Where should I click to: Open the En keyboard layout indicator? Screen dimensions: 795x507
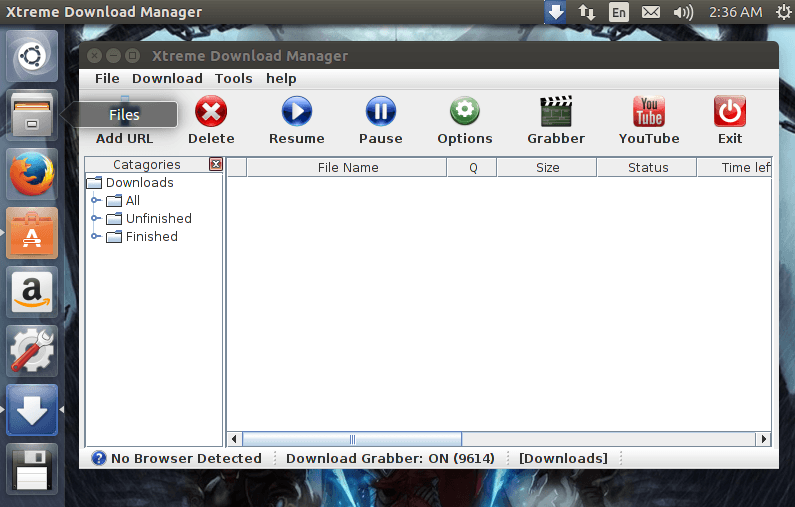click(619, 12)
